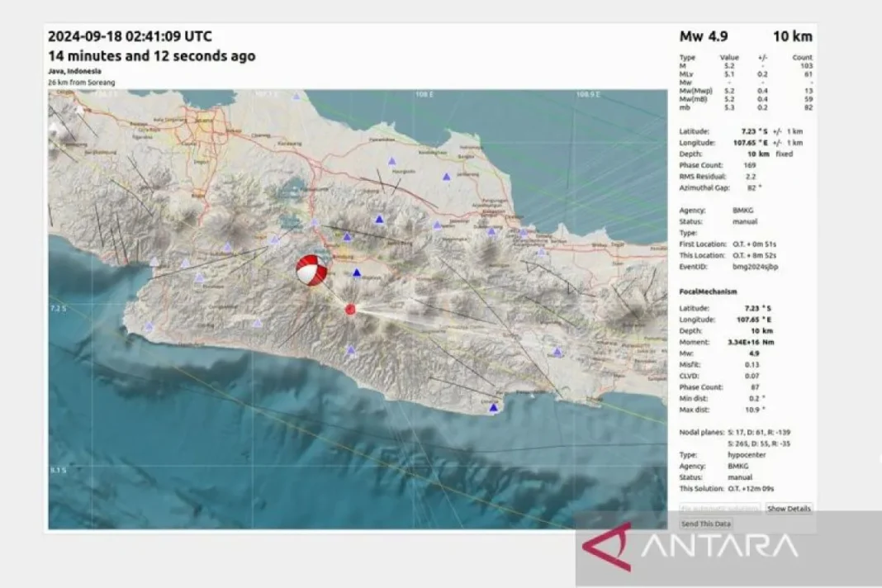Click CLVD value 0.07
This screenshot has width=882, height=588.
752,376
